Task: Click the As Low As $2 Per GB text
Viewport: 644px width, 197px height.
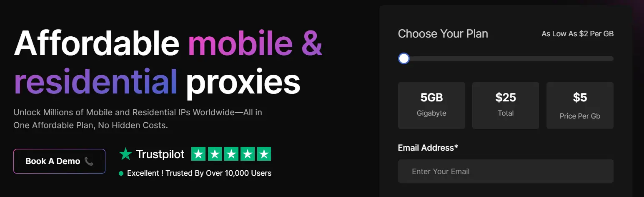Action: click(577, 34)
